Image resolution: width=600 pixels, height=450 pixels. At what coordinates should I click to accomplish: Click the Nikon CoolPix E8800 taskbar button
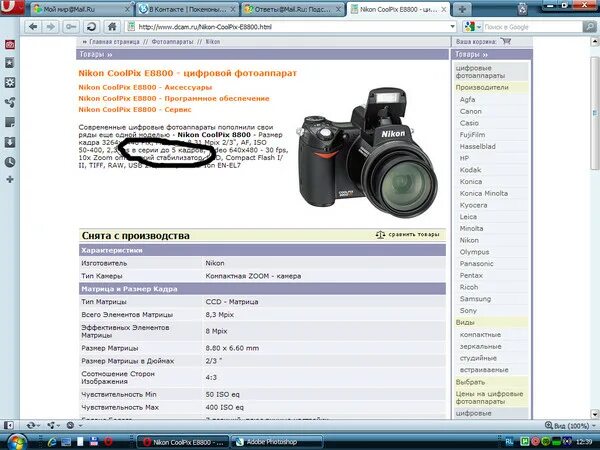coord(183,442)
